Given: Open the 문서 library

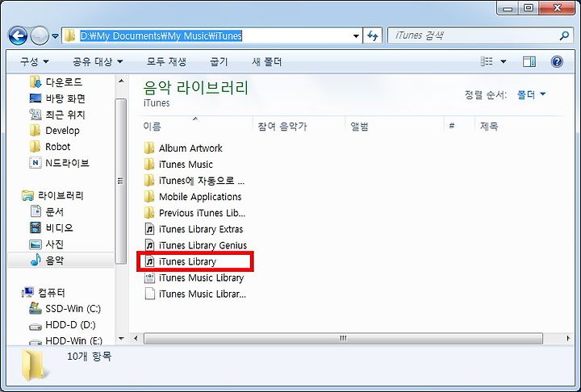Looking at the screenshot, I should (47, 211).
